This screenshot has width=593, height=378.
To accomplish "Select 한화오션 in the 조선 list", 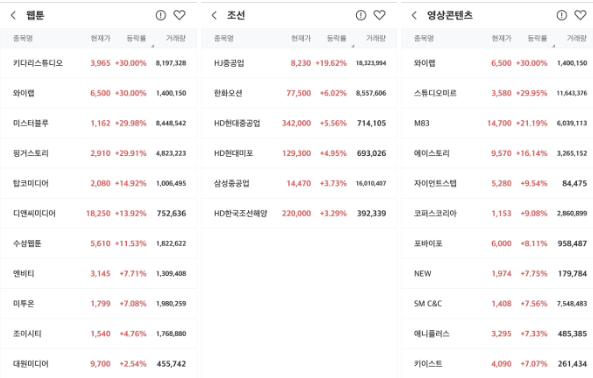I will tap(299, 93).
